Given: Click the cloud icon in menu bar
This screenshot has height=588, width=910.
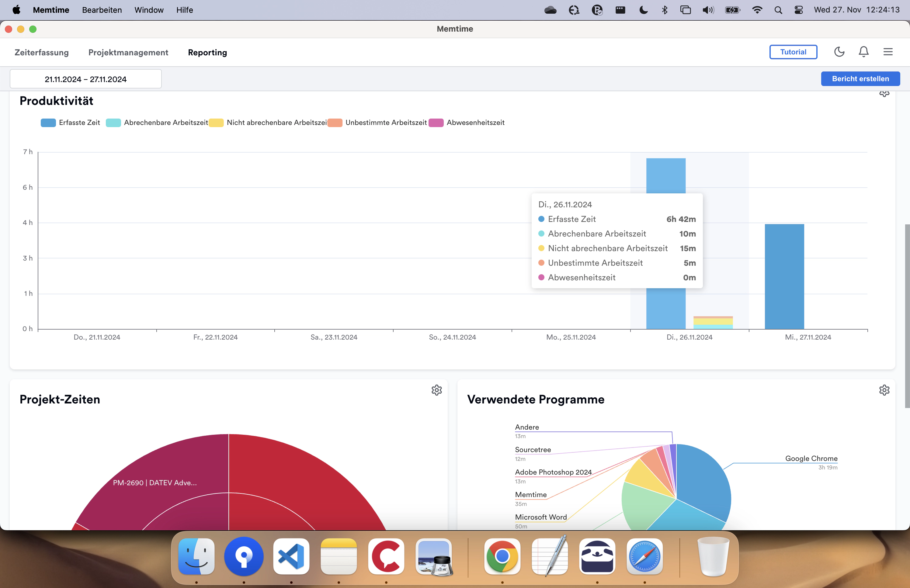Looking at the screenshot, I should click(x=550, y=10).
